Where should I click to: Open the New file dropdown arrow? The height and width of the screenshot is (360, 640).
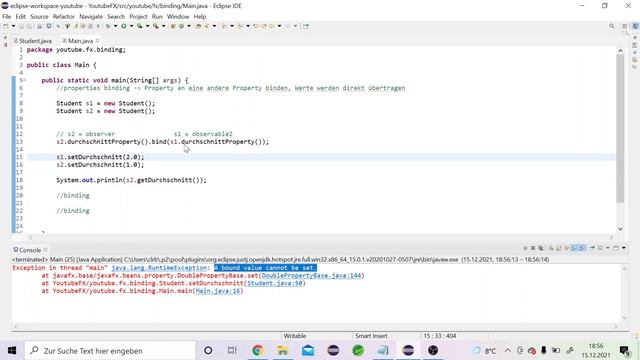pyautogui.click(x=13, y=26)
